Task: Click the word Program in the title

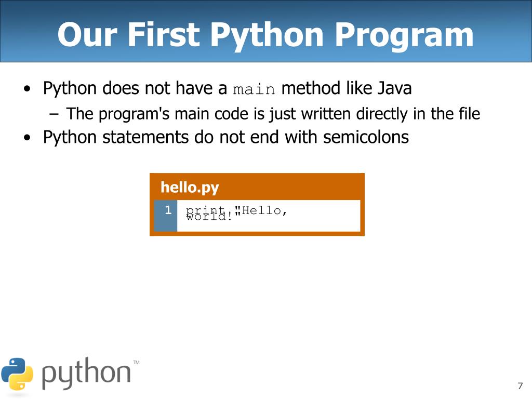Action: point(404,35)
